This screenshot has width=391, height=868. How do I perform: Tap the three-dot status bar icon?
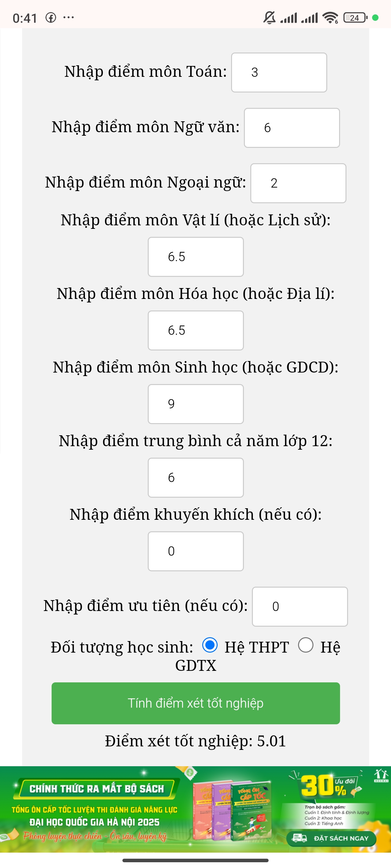[x=69, y=18]
